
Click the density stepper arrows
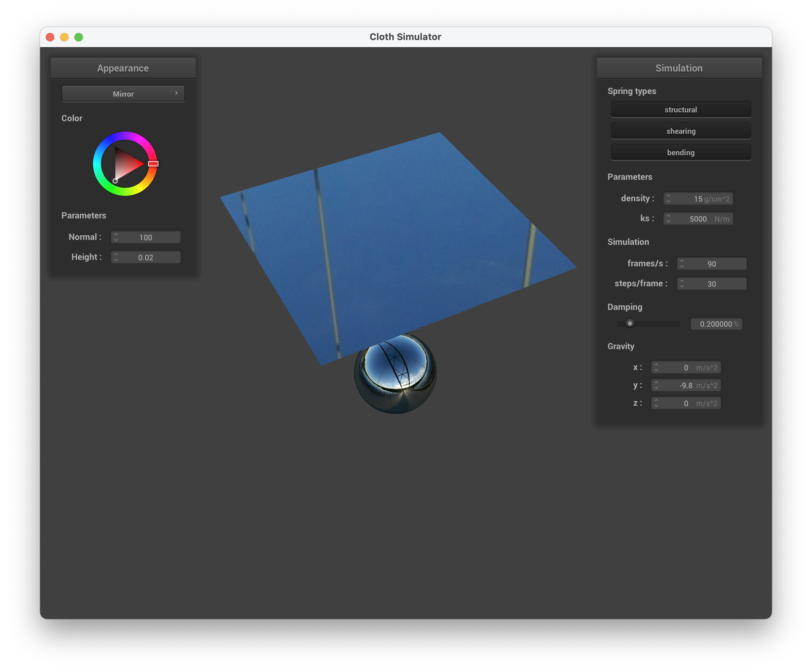(668, 199)
